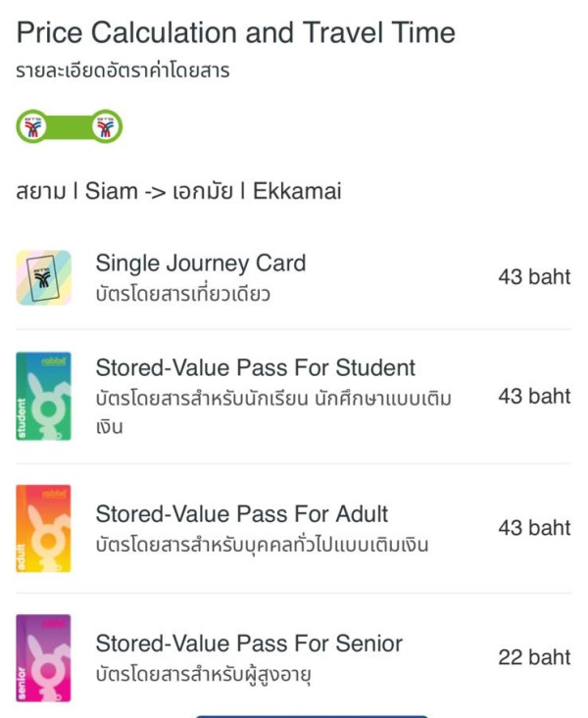Click the destination BTS station icon
Viewport: 588px width, 718px height.
pyautogui.click(x=106, y=127)
